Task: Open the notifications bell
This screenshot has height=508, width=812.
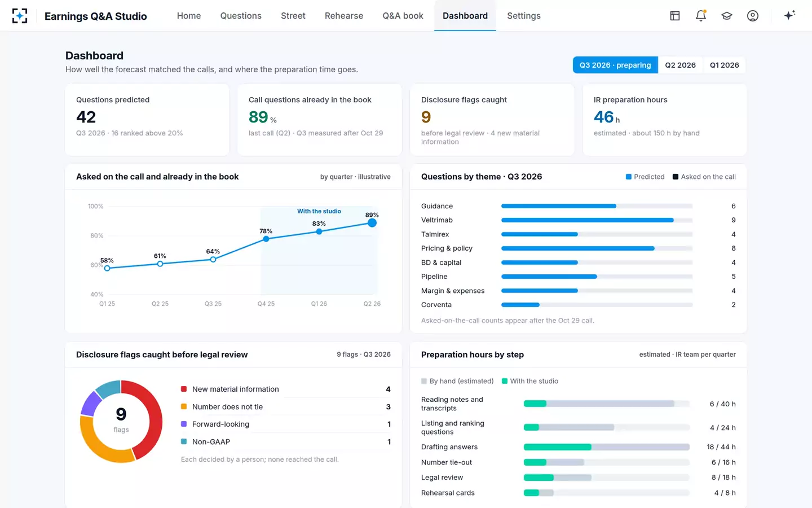Action: point(701,16)
